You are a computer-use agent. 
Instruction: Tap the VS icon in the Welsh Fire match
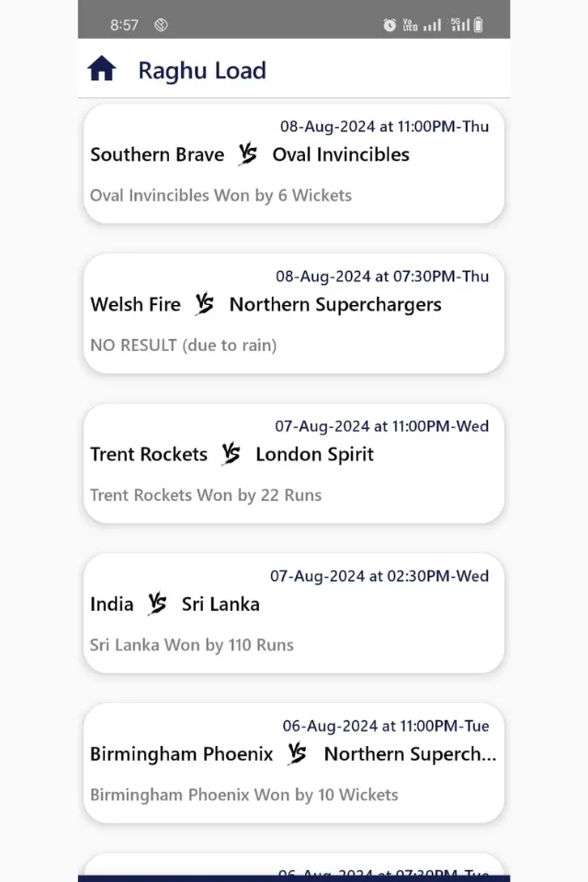pyautogui.click(x=204, y=304)
